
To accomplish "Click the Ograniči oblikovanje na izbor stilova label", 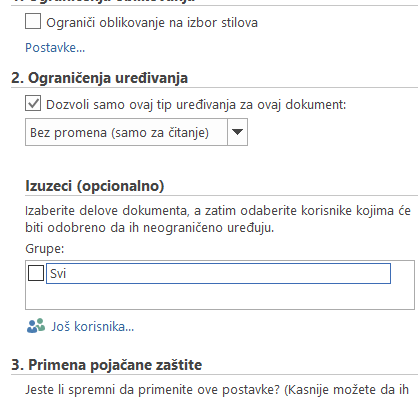I will pyautogui.click(x=152, y=23).
